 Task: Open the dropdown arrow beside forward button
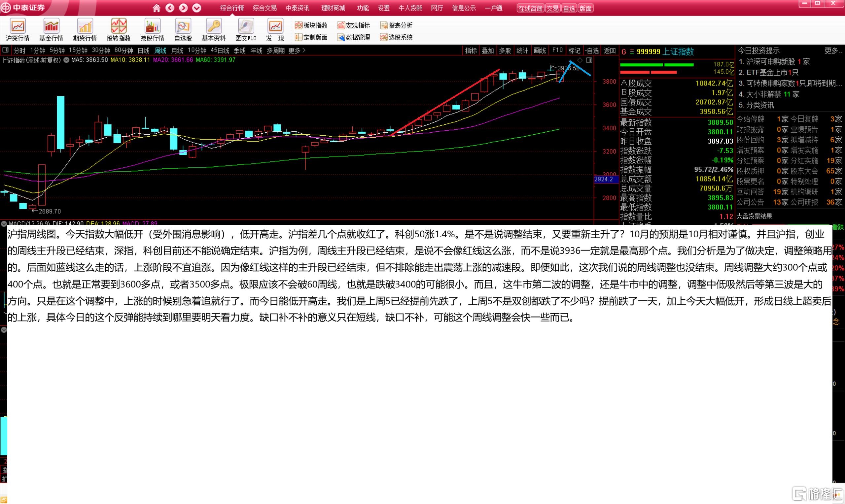coord(197,8)
